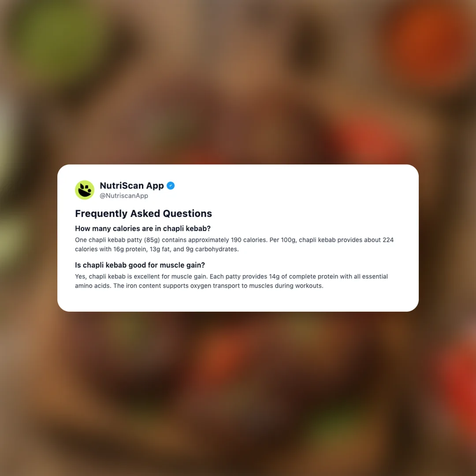The image size is (476, 476).
Task: Select the Frequently Asked Questions heading
Action: click(x=143, y=213)
